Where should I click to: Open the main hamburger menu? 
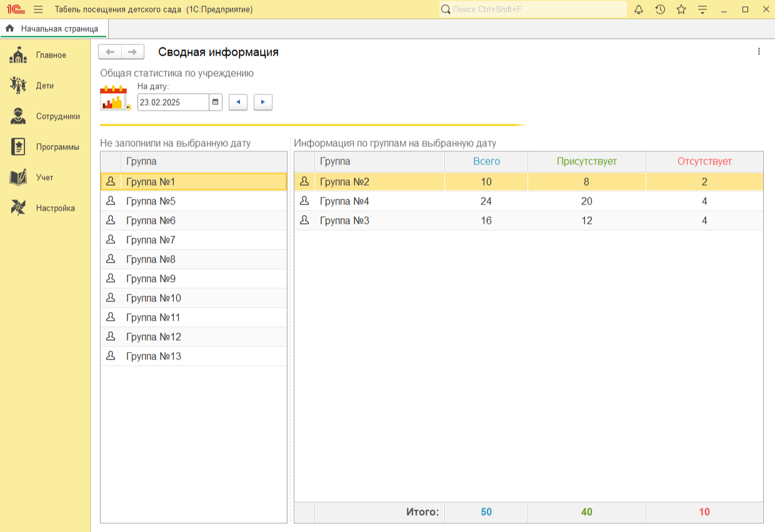tap(38, 9)
